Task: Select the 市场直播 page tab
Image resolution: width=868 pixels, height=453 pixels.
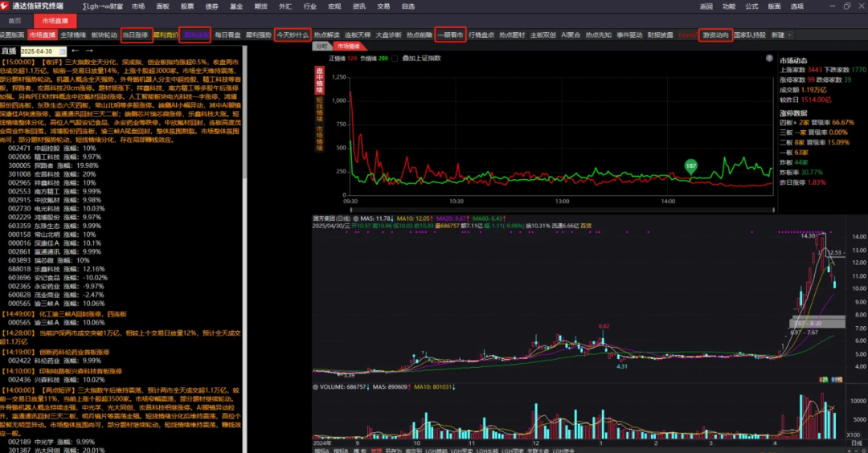Action: click(x=55, y=20)
